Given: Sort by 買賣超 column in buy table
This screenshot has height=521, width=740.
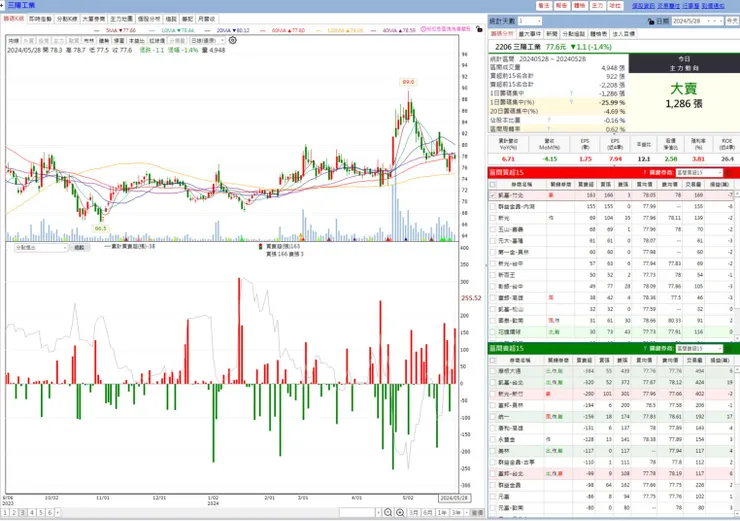Looking at the screenshot, I should click(x=586, y=184).
